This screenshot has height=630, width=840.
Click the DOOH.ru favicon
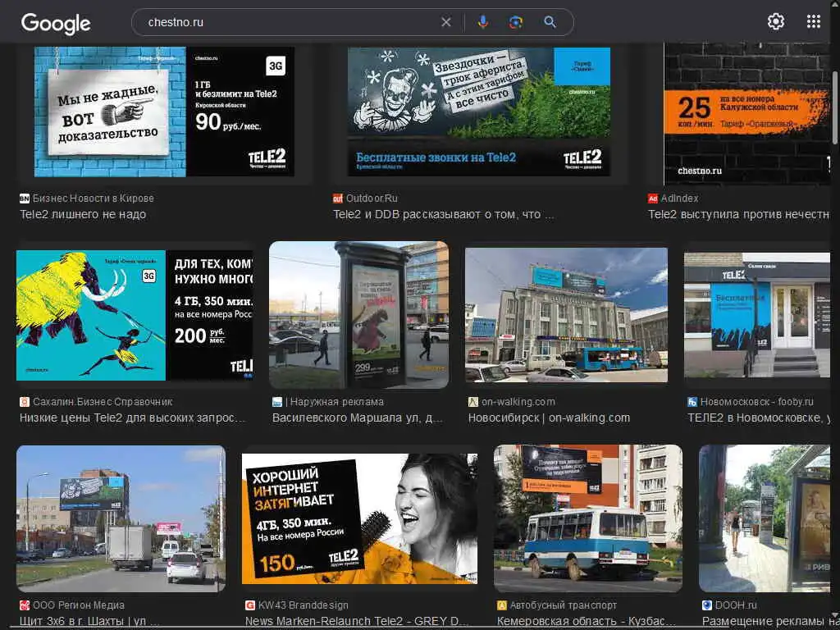click(x=706, y=605)
